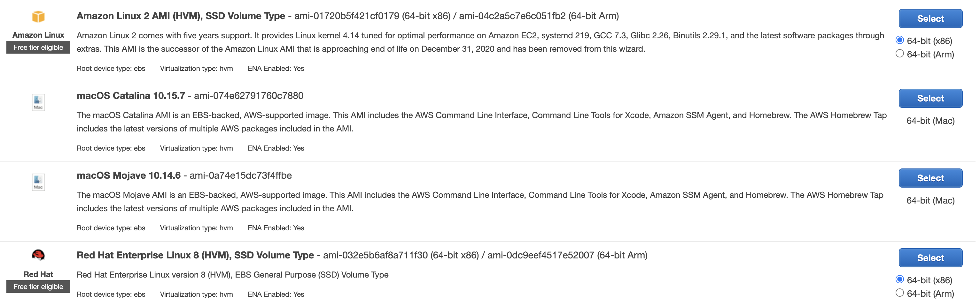Click Amazon Linux Free tier eligible badge
Viewport: 980px width, 305px height.
(38, 48)
